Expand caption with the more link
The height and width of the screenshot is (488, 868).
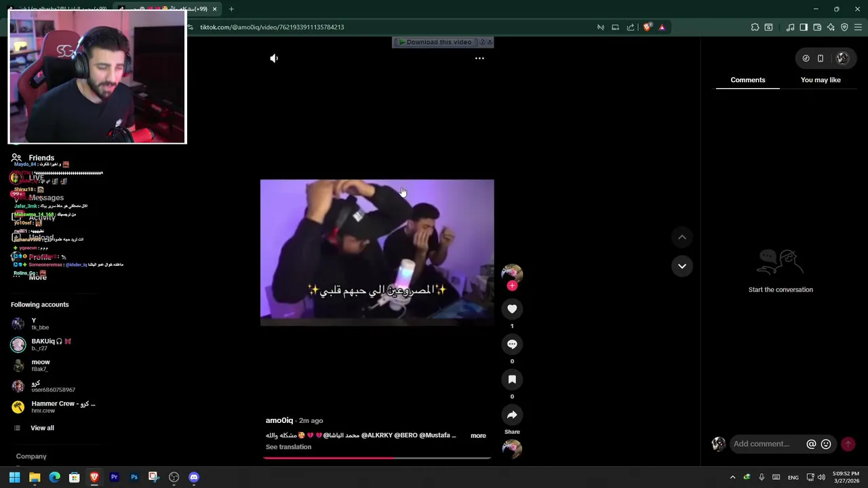click(x=478, y=436)
